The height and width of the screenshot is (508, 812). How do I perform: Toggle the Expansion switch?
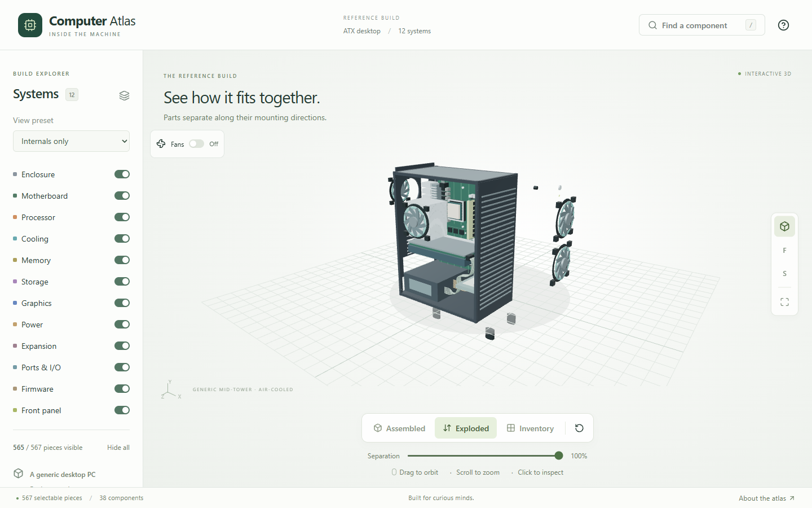click(x=122, y=346)
